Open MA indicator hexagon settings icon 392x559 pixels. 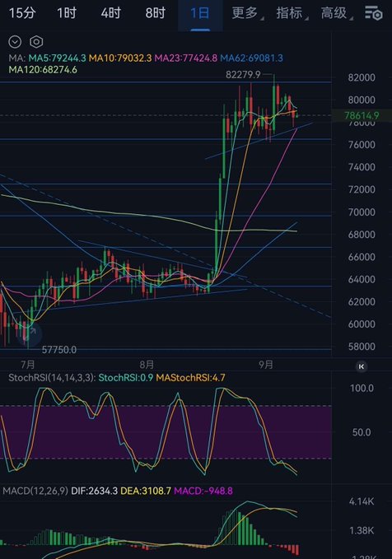(x=36, y=42)
